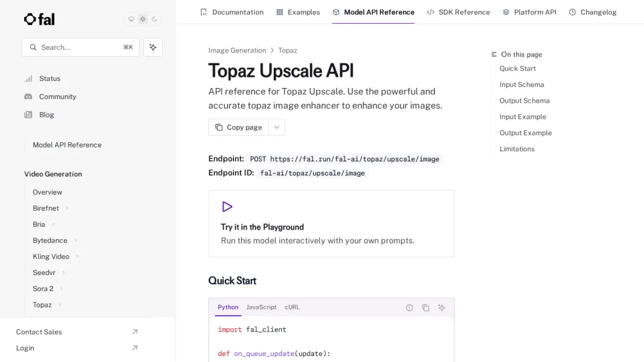Image resolution: width=644 pixels, height=362 pixels.
Task: Open the SDK Reference tab
Action: coord(458,12)
